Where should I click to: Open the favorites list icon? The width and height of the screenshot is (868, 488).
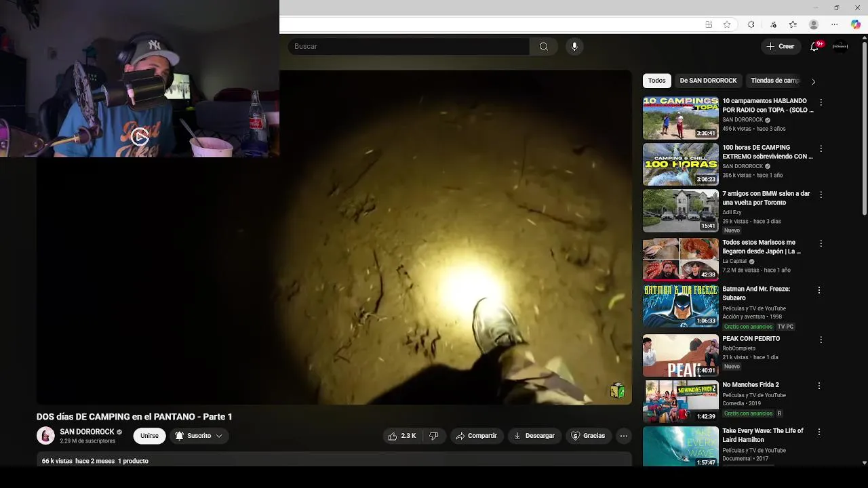793,24
